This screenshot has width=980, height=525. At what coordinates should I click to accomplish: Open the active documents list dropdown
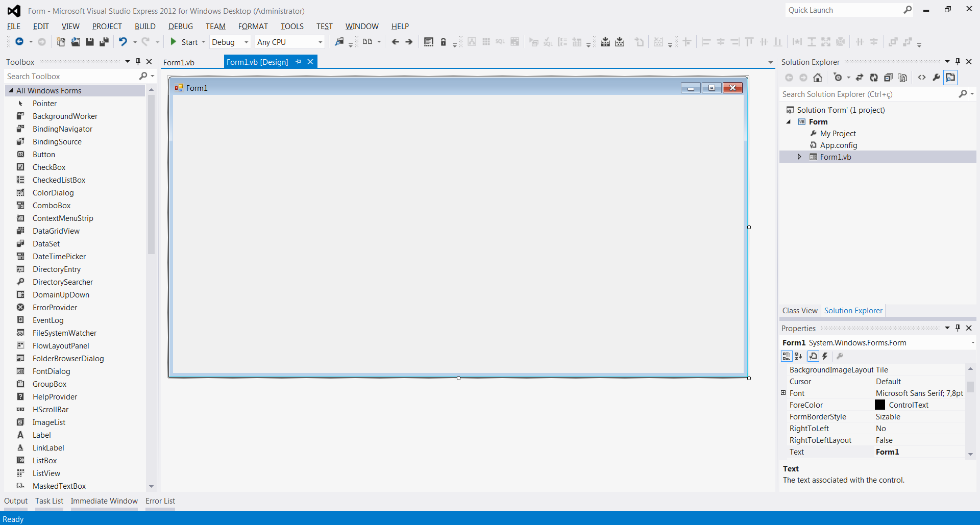(771, 62)
